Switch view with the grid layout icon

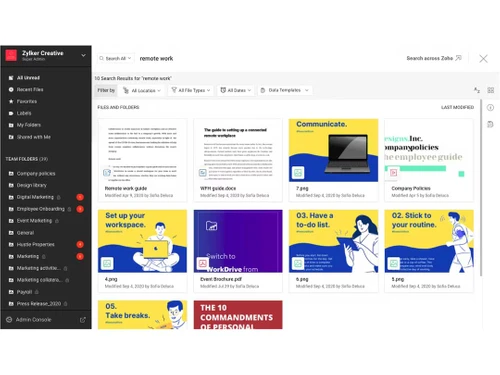(491, 90)
